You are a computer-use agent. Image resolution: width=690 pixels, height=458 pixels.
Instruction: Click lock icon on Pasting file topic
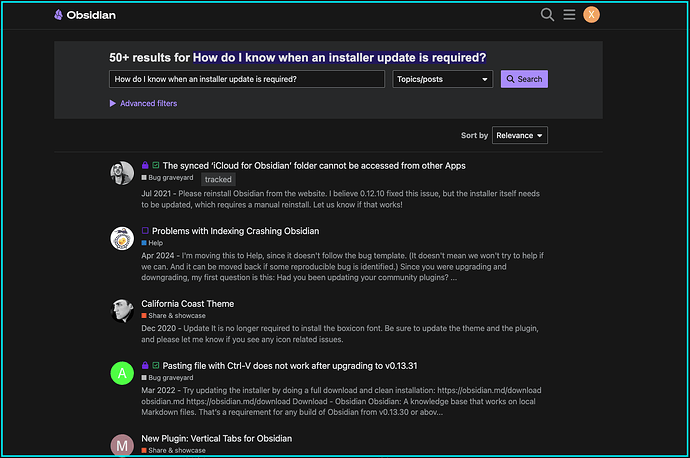tap(145, 365)
